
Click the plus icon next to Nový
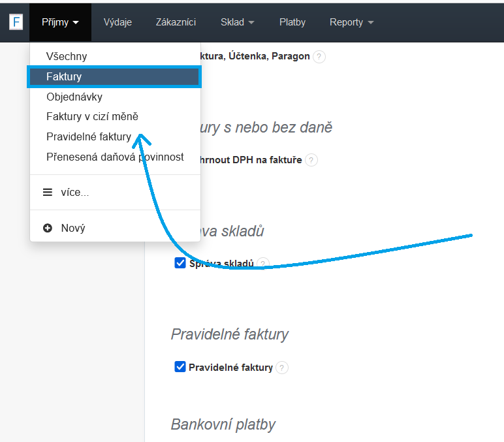pos(48,229)
